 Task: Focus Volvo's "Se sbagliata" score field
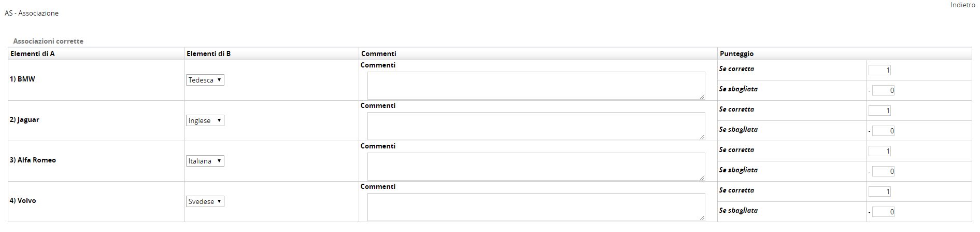883,212
